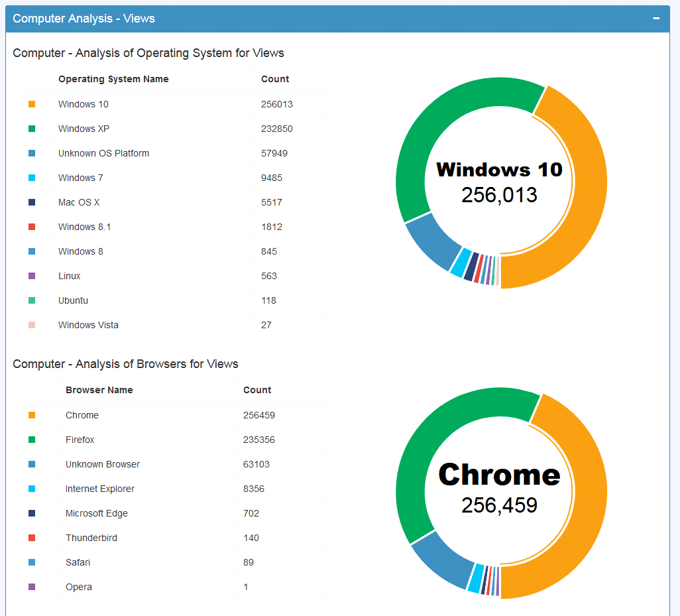Image resolution: width=680 pixels, height=616 pixels.
Task: Click the orange Chrome legend swatch
Action: point(32,415)
